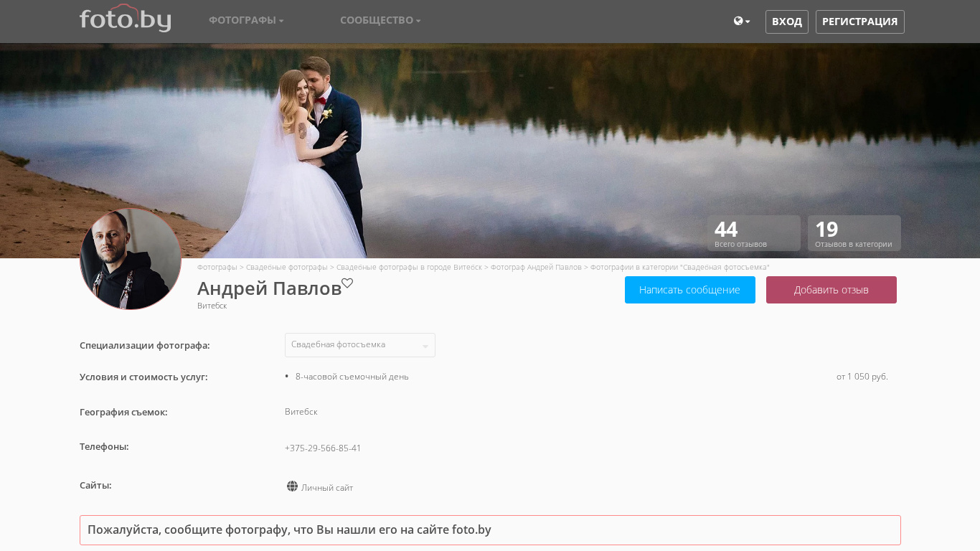This screenshot has width=980, height=551.
Task: Click the Сайты label
Action: [x=95, y=485]
